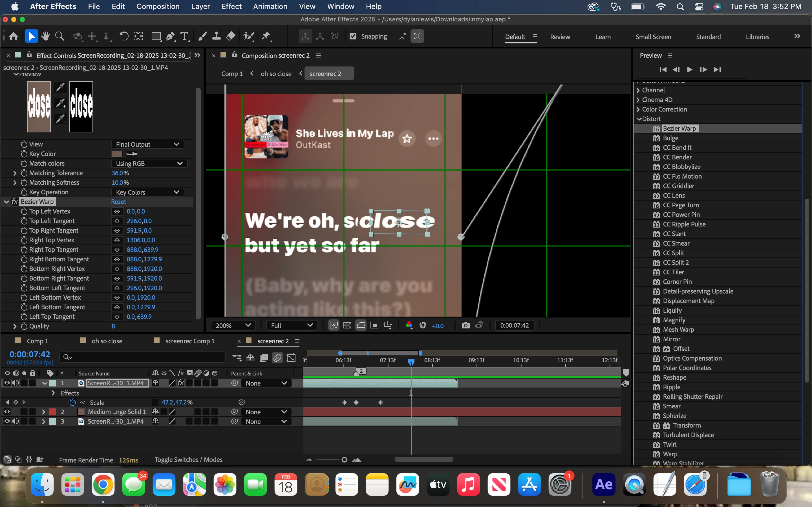Click the Key Color swatch
812x507 pixels.
pyautogui.click(x=117, y=154)
